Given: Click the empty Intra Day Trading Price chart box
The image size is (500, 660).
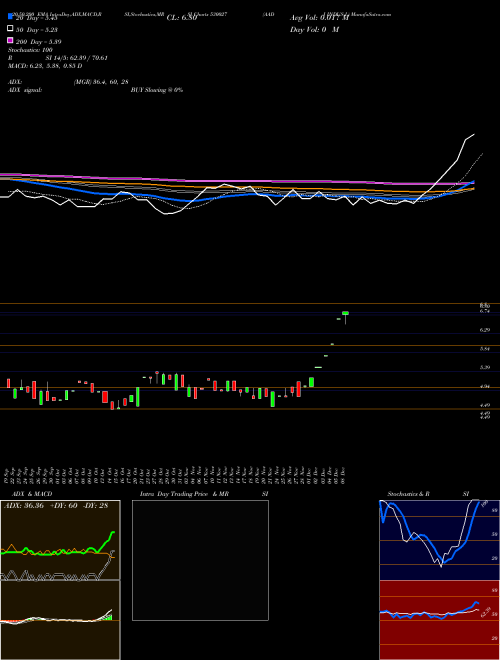Looking at the screenshot, I should coord(200,560).
